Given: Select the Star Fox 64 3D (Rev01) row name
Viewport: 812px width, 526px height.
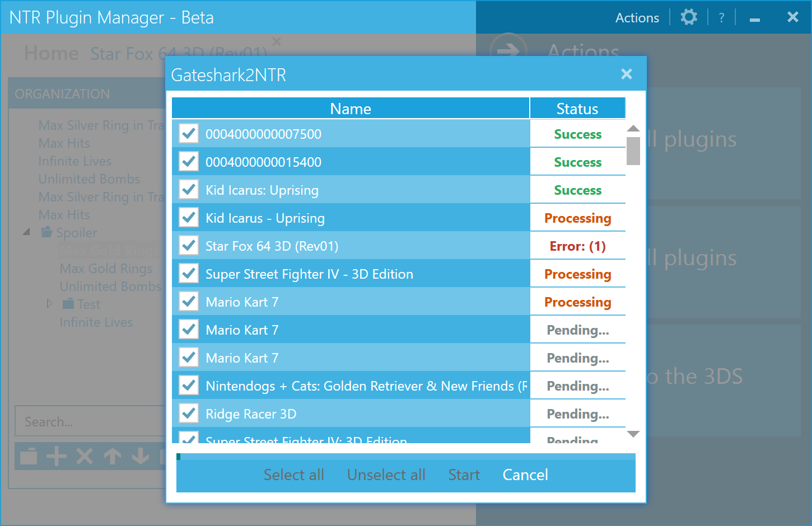Looking at the screenshot, I should tap(272, 246).
